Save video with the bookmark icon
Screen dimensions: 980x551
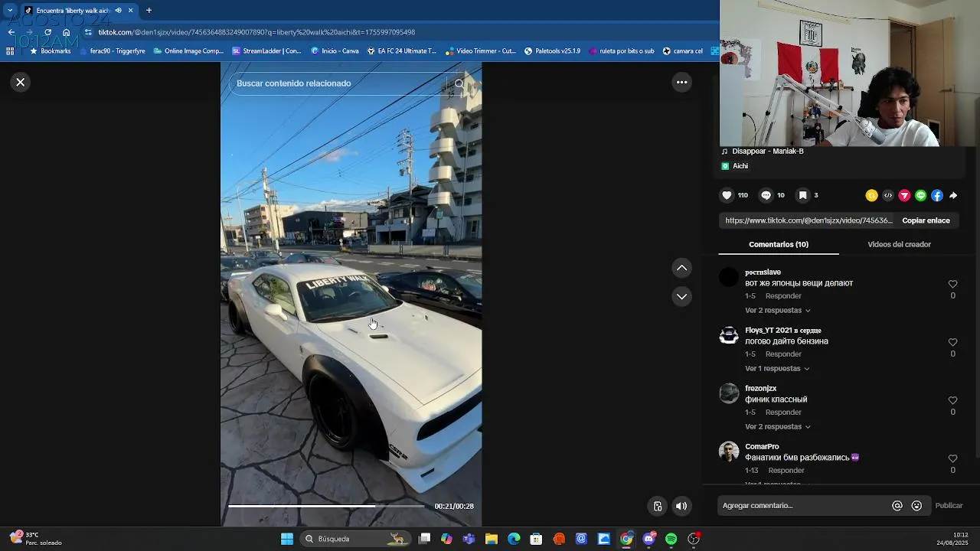(x=802, y=195)
